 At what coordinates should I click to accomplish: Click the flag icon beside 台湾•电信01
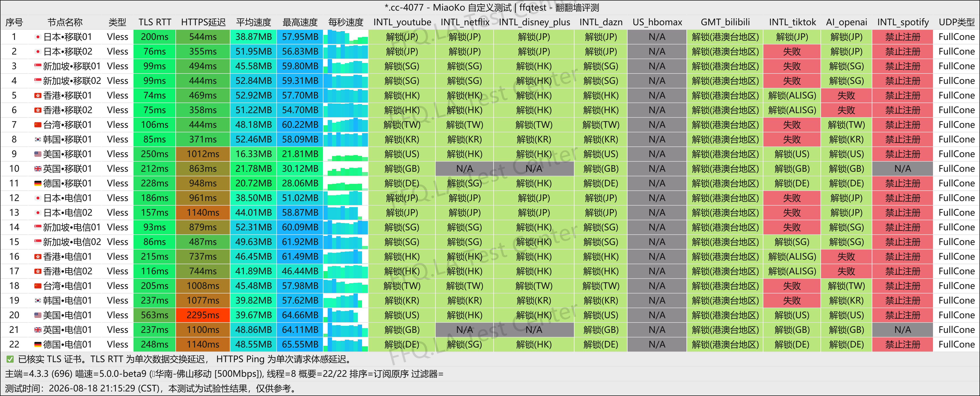[x=38, y=286]
